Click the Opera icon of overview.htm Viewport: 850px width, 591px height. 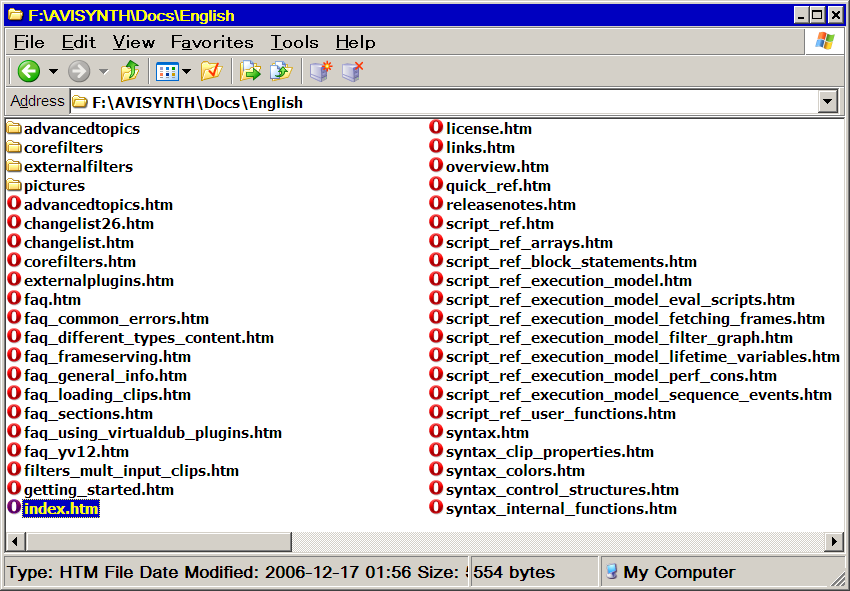(x=436, y=165)
